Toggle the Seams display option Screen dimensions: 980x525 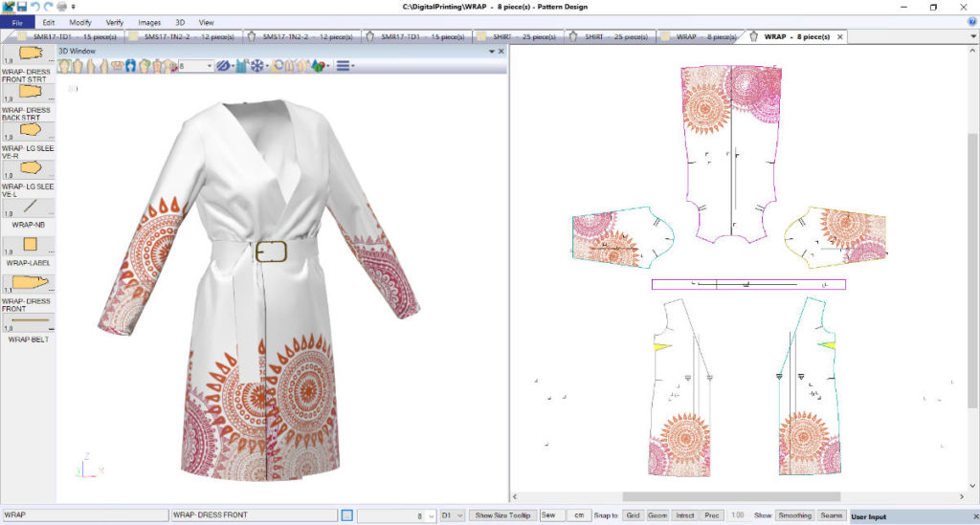coord(831,515)
